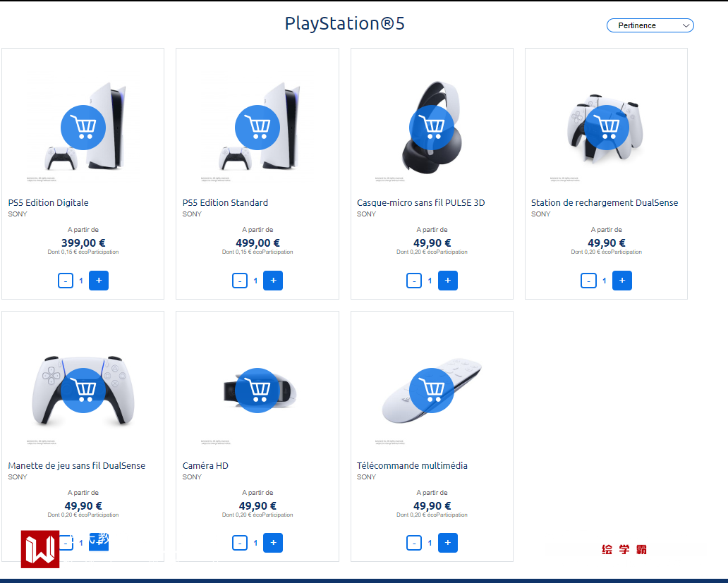Decrease quantity of PS5 Edition Standard
Image resolution: width=728 pixels, height=583 pixels.
click(x=240, y=281)
